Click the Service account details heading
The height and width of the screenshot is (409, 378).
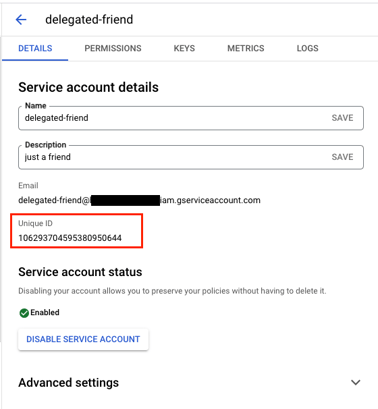coord(88,87)
